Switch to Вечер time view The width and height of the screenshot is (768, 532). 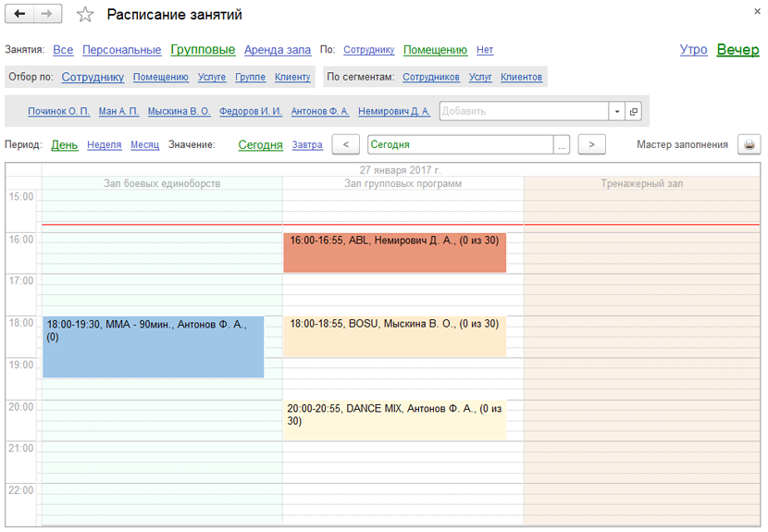[x=737, y=50]
